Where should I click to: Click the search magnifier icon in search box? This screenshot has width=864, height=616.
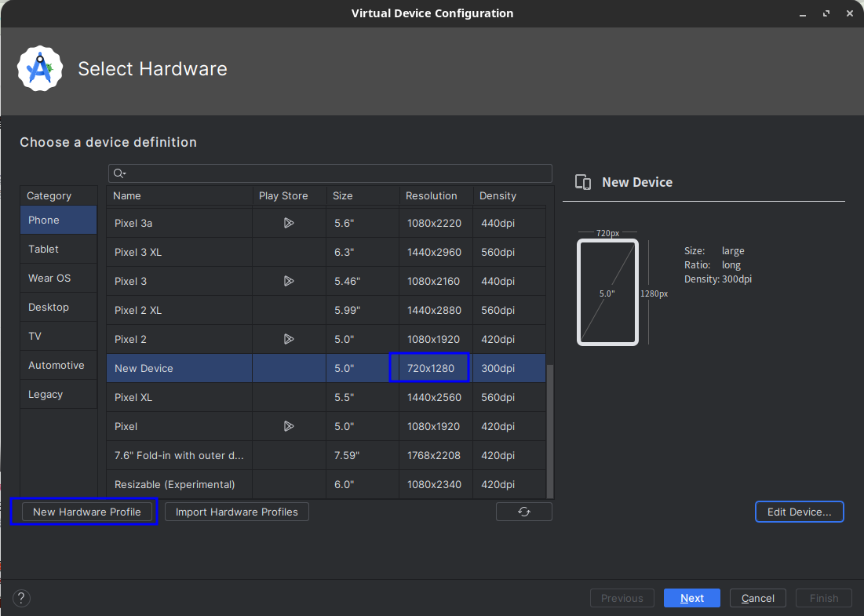point(119,173)
